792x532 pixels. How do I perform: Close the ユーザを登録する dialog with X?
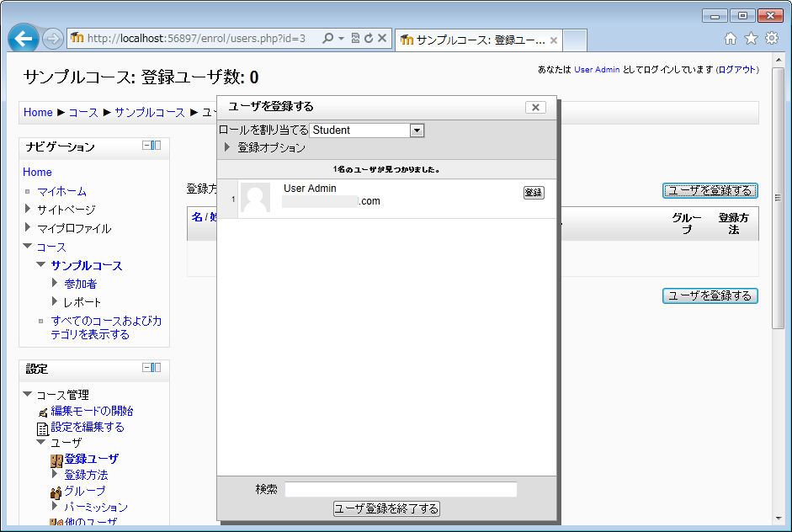535,107
